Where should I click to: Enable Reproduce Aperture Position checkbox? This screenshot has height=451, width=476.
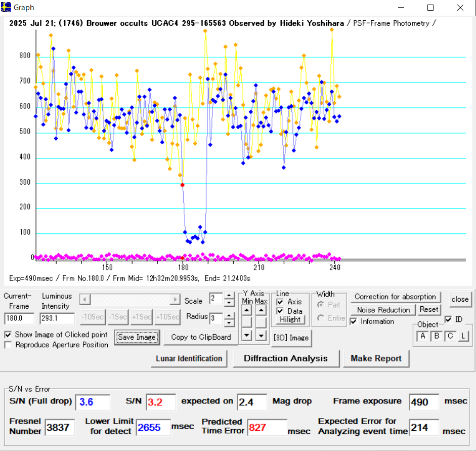pos(8,345)
